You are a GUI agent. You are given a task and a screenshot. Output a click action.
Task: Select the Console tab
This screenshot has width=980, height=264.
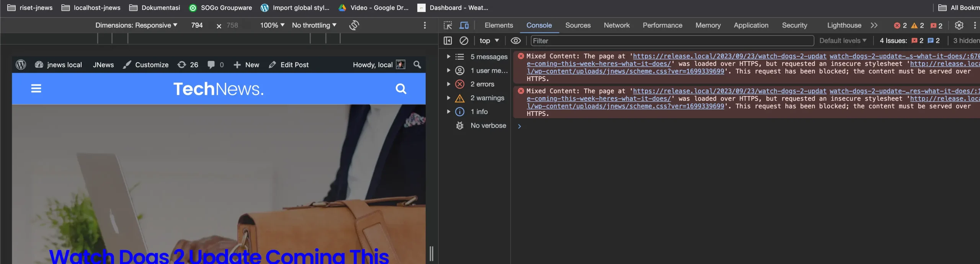[539, 25]
